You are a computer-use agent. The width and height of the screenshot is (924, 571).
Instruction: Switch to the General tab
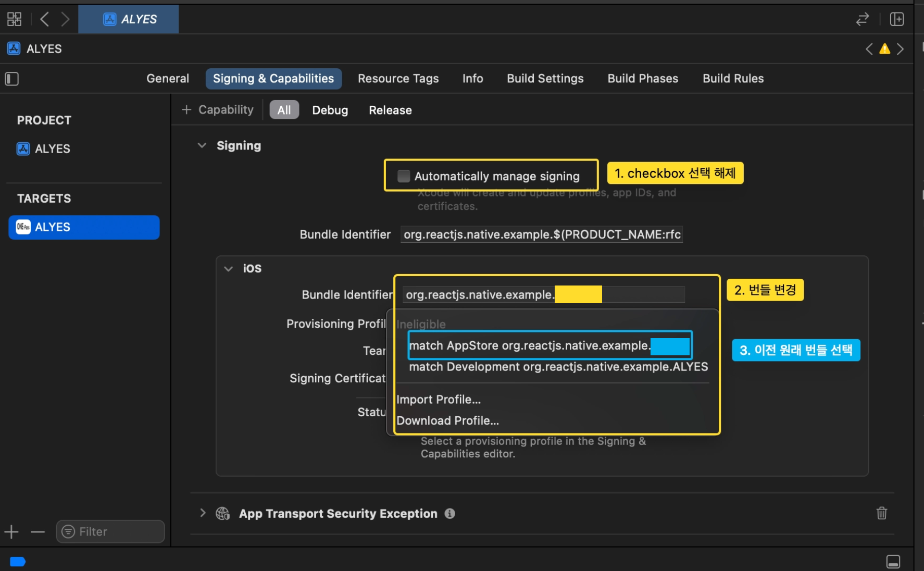point(168,79)
